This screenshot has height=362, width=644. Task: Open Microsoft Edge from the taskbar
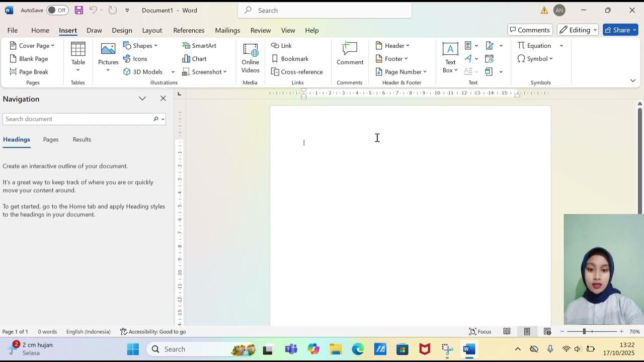point(358,349)
